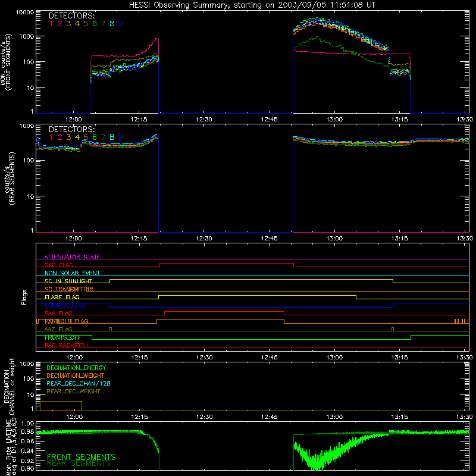Click REAR SEGMENTS legend in livetime plot
This screenshot has height=476, width=476.
pyautogui.click(x=79, y=464)
